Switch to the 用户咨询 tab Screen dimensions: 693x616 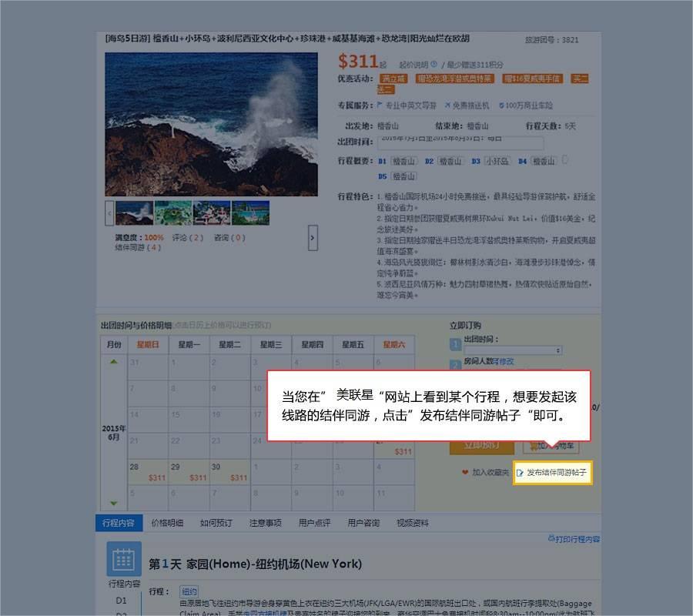pyautogui.click(x=363, y=523)
